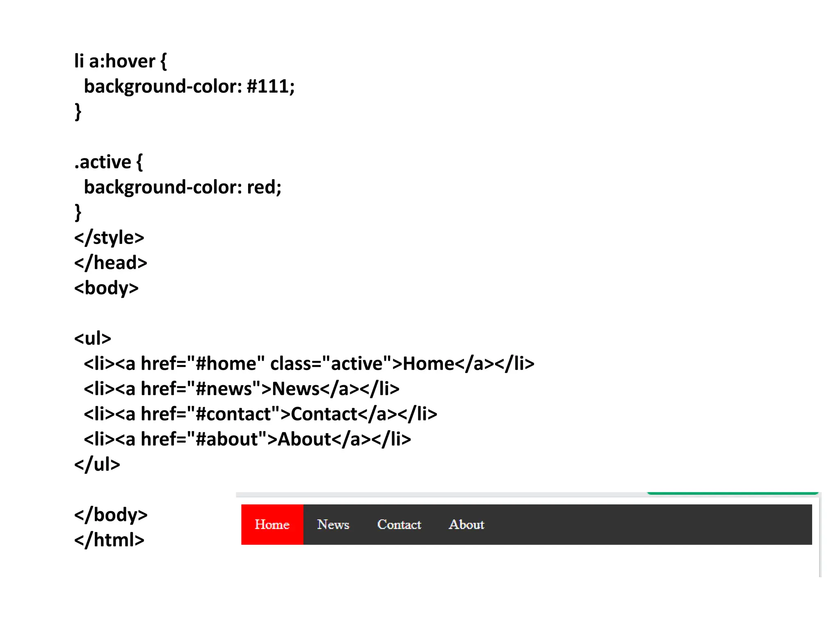Click the closing </head> tag text

(110, 263)
